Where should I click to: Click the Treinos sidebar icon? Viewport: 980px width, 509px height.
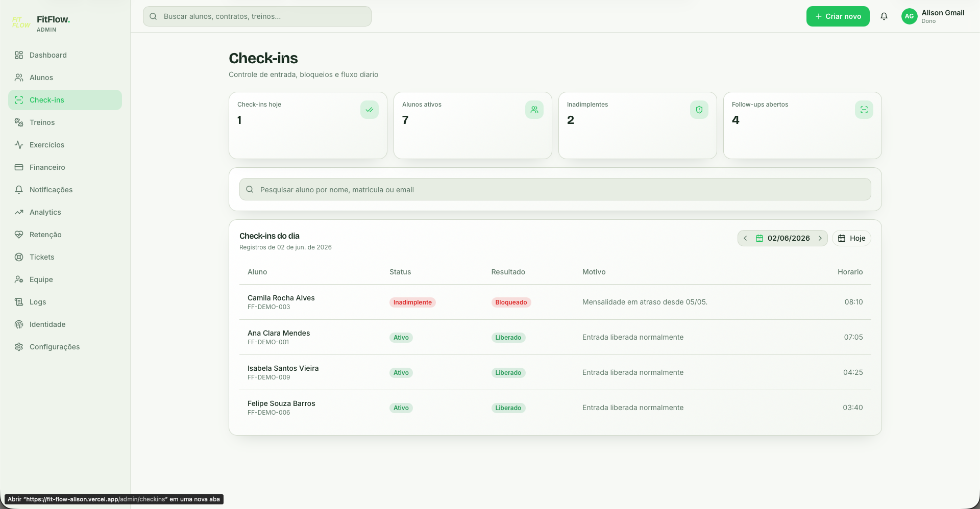tap(19, 122)
